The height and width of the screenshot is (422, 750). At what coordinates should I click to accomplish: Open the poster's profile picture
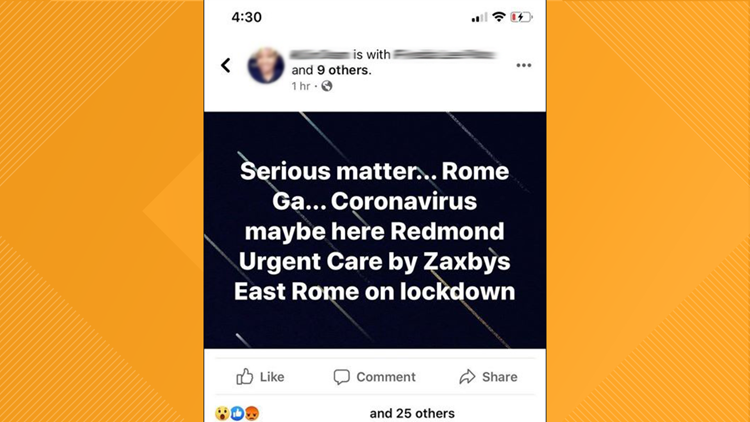click(x=266, y=66)
